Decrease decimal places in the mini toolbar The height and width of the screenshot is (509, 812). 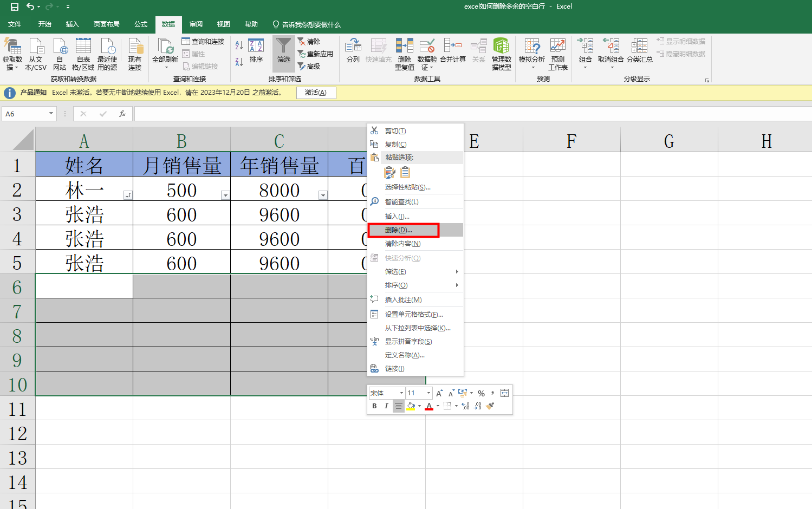477,406
